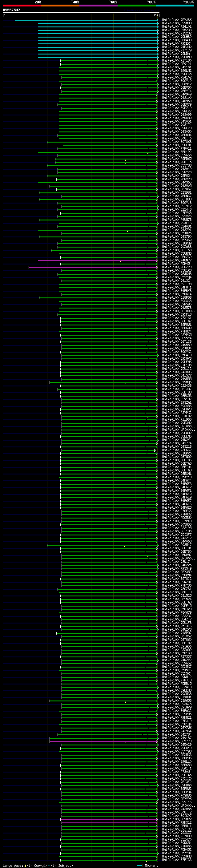197x868 pixels.
Task: Open hit UniRef100_P24102
Action: (176, 78)
